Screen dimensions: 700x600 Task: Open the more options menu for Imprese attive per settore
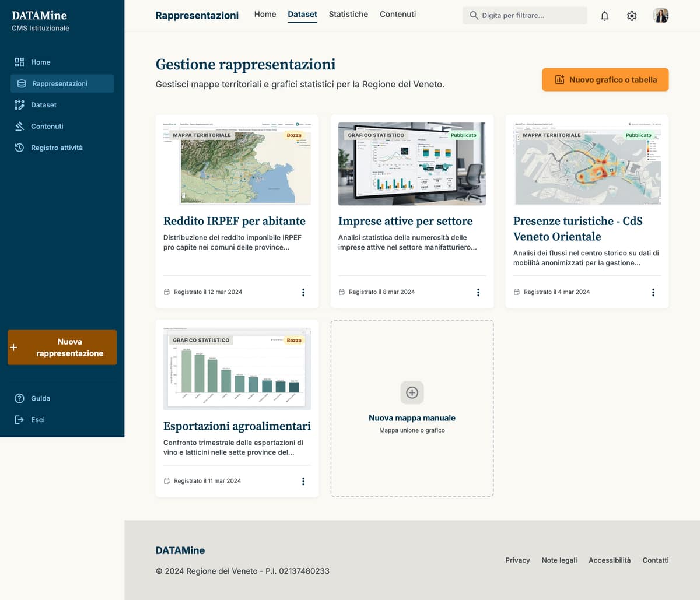(x=478, y=292)
